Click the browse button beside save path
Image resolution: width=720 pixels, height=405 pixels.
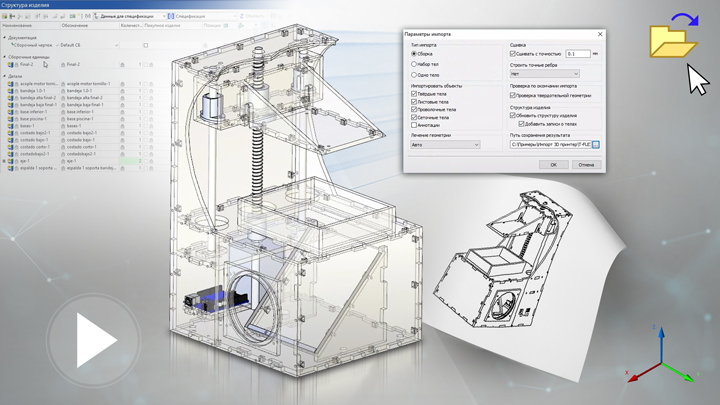pyautogui.click(x=596, y=145)
